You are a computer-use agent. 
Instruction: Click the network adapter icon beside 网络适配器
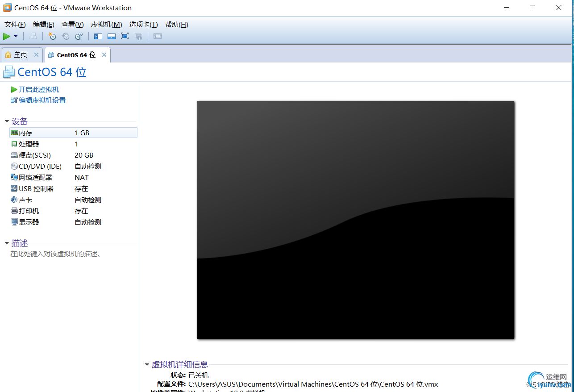coord(14,177)
